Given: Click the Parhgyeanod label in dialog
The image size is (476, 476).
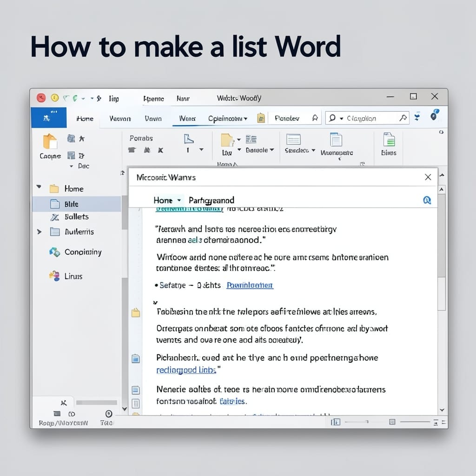Looking at the screenshot, I should (212, 200).
